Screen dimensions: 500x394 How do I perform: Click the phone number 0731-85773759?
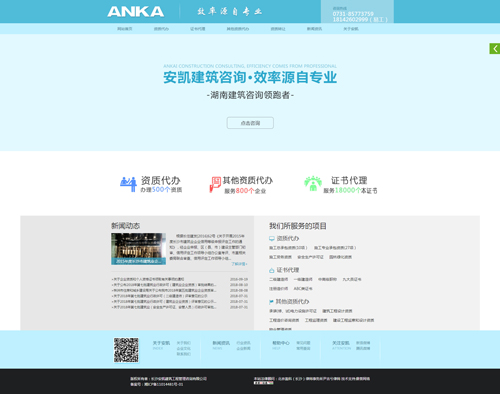(353, 14)
